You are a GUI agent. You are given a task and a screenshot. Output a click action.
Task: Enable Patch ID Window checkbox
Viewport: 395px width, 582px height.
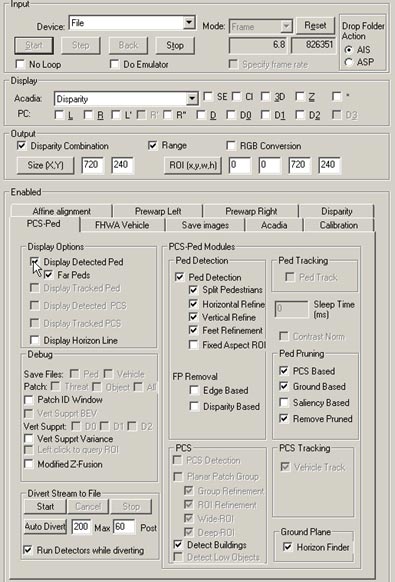point(29,400)
